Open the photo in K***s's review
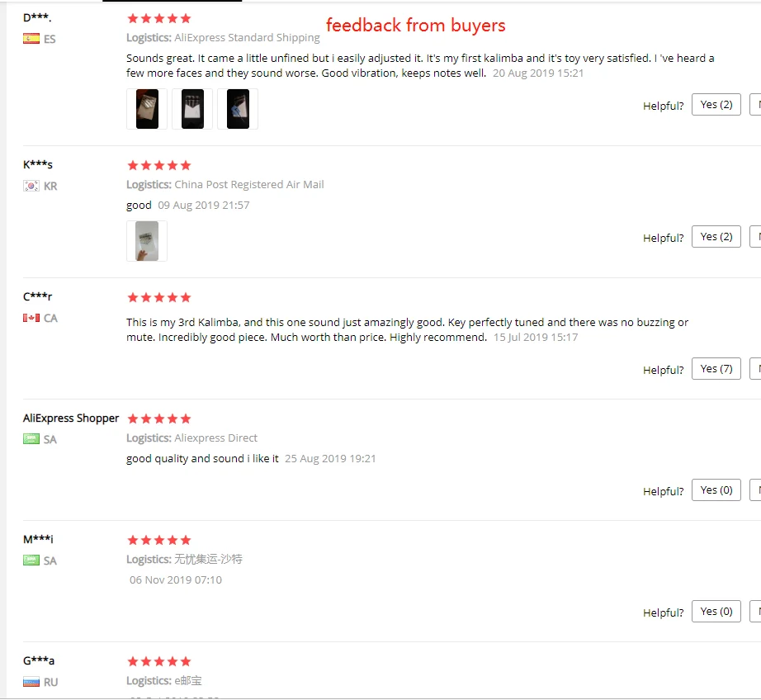Viewport: 761px width, 700px height. (x=147, y=241)
